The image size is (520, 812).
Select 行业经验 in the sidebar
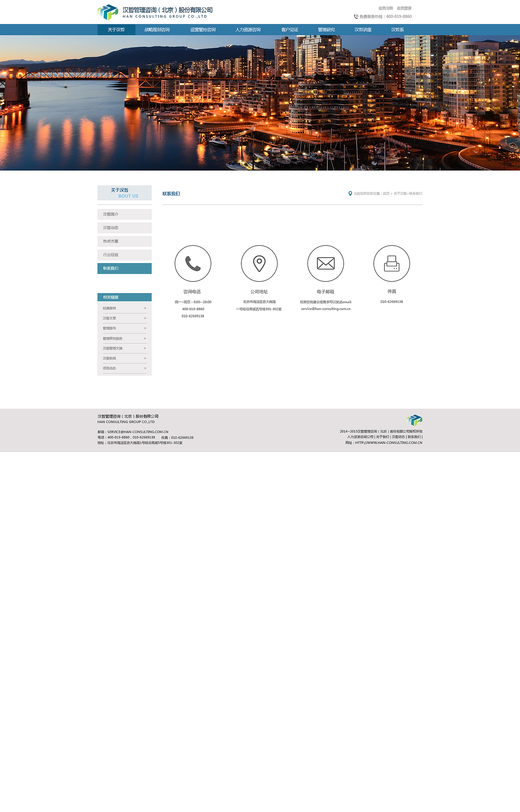[x=124, y=255]
